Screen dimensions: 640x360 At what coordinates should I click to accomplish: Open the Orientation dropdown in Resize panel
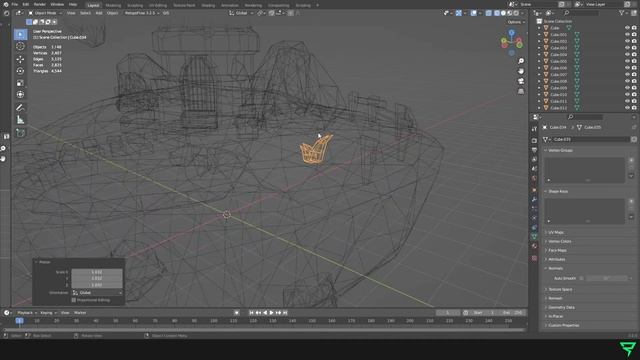[x=97, y=293]
